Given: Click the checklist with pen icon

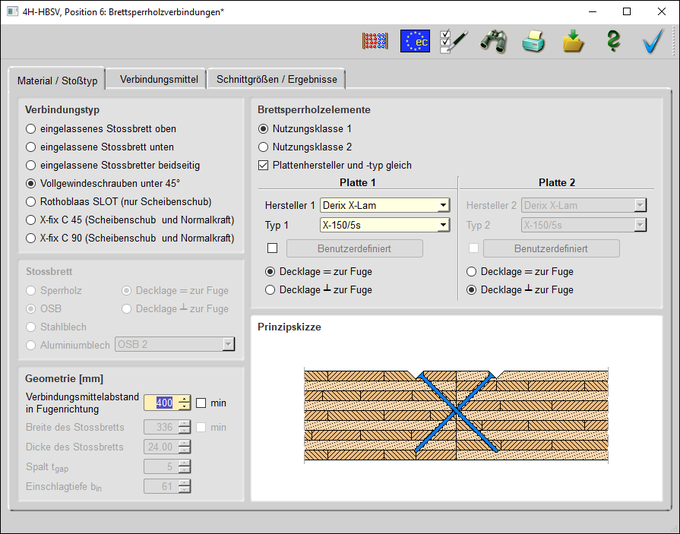Looking at the screenshot, I should point(454,41).
